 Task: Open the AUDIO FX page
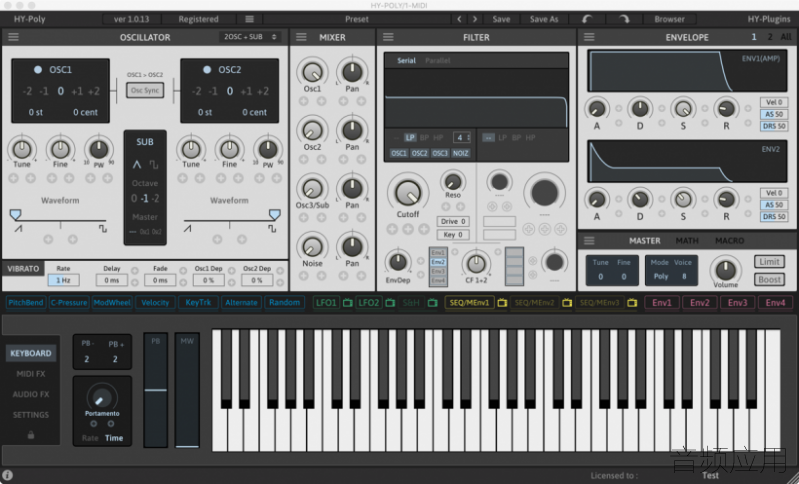coord(31,394)
